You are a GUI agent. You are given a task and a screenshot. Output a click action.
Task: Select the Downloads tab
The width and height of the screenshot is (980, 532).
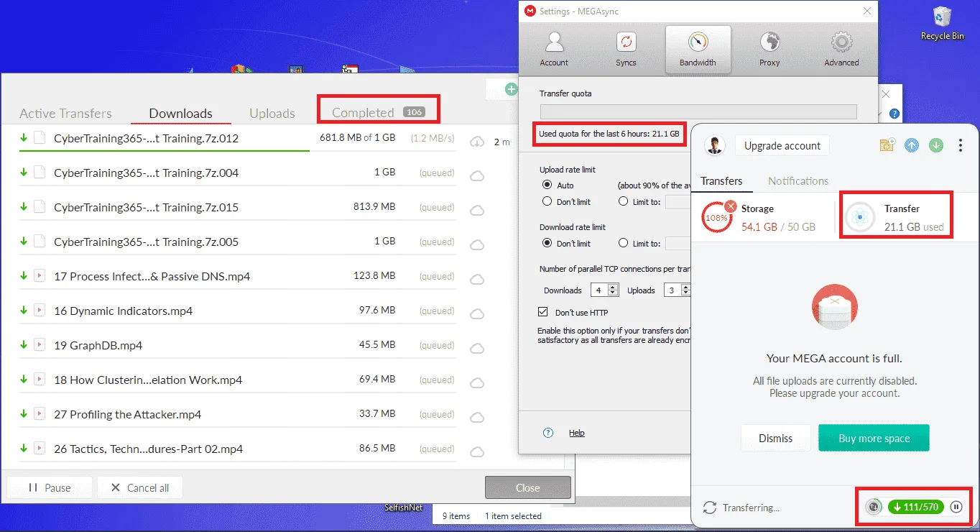180,114
